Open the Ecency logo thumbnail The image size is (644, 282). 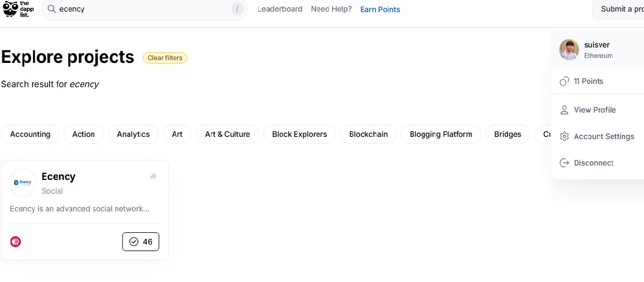tap(23, 182)
